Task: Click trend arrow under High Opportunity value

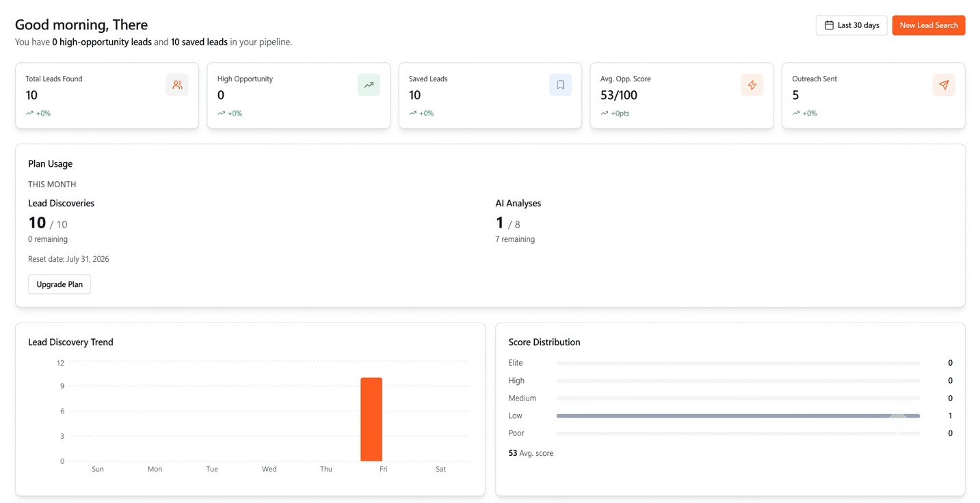Action: click(x=221, y=113)
